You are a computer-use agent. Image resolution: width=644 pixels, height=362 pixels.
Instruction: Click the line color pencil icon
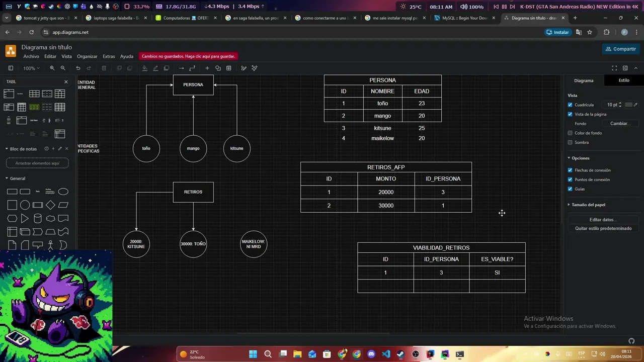click(x=155, y=68)
